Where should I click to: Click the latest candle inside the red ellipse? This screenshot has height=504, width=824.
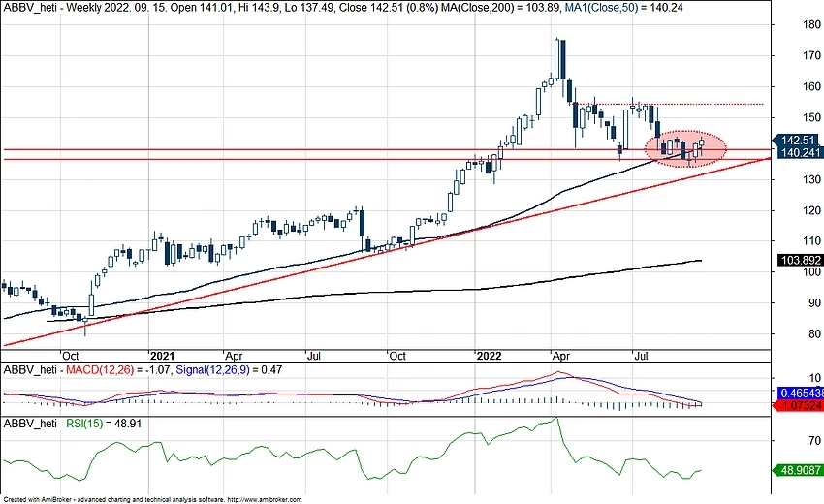[702, 145]
